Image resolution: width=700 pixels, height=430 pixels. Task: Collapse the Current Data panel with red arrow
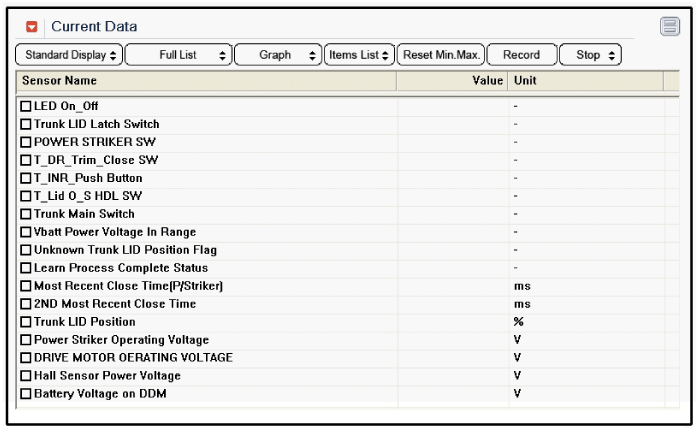click(32, 27)
